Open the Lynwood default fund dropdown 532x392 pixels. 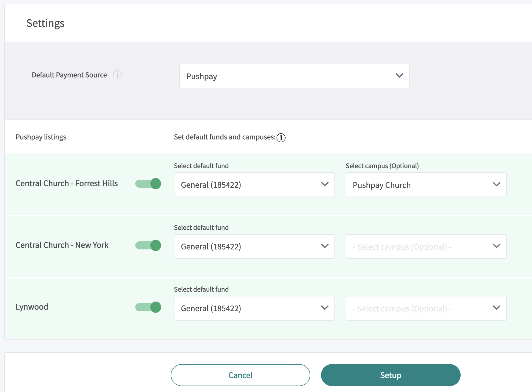click(254, 308)
